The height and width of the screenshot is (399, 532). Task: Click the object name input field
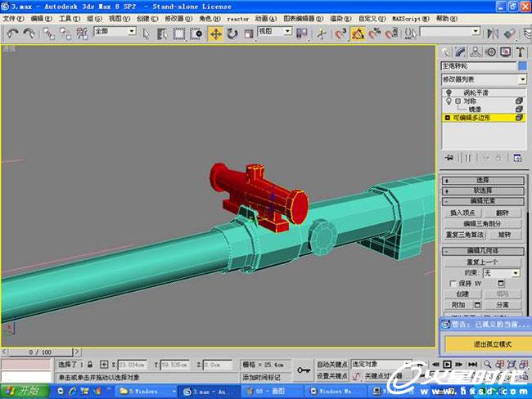478,65
